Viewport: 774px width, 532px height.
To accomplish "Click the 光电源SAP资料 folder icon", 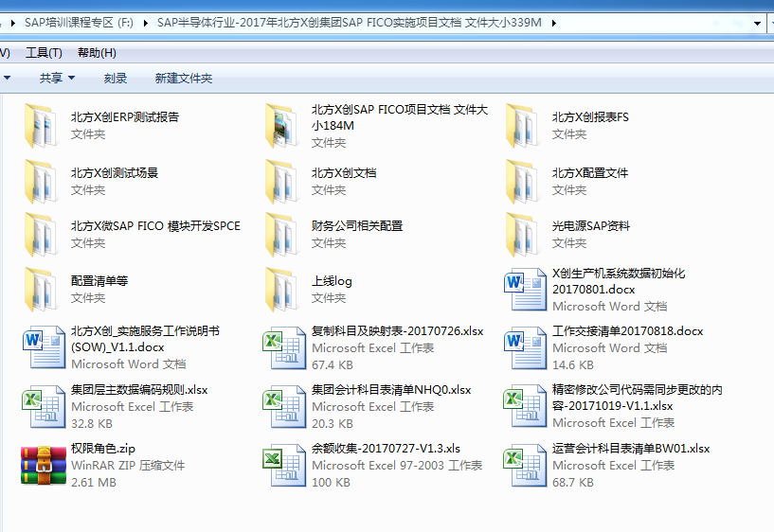I will [523, 234].
